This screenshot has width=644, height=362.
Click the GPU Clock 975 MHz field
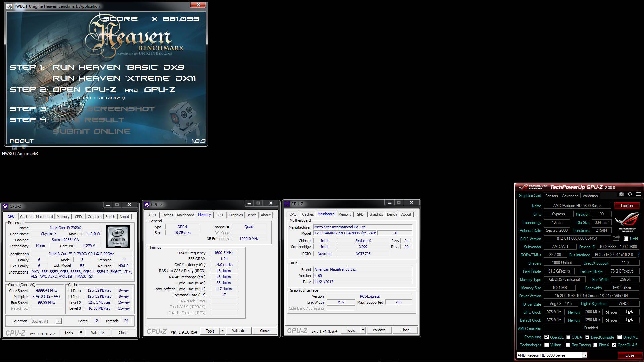(x=553, y=312)
